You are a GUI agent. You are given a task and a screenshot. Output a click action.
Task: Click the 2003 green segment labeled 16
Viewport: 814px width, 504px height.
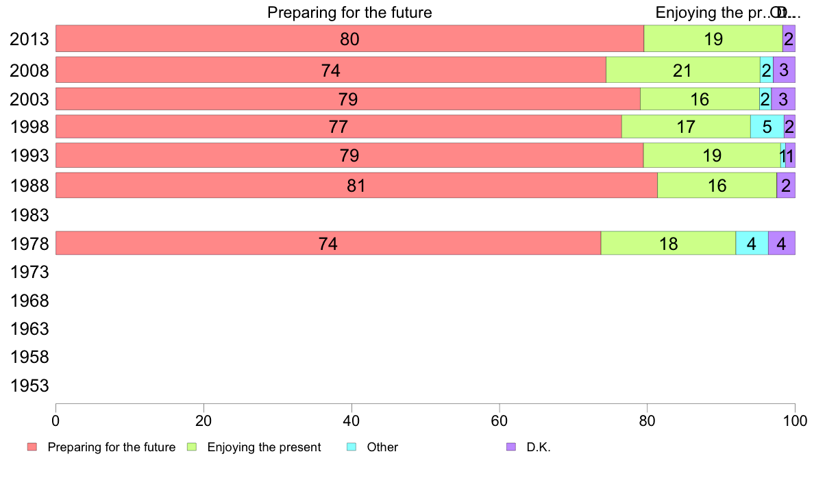pyautogui.click(x=700, y=99)
